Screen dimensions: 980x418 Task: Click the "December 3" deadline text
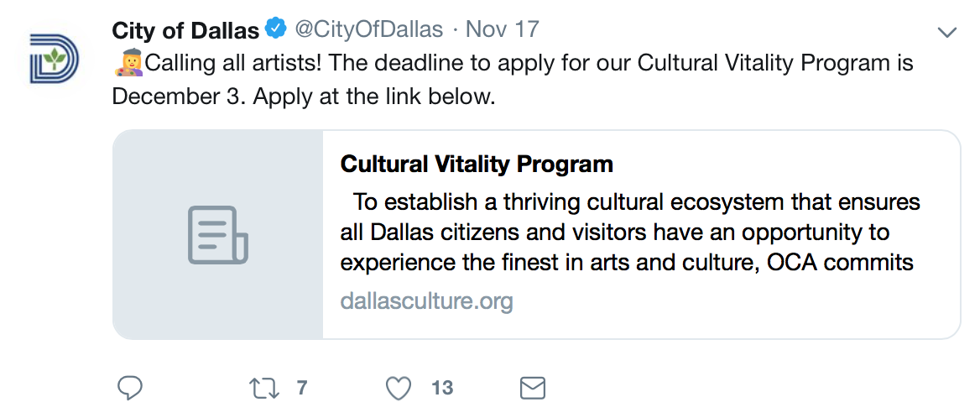(177, 97)
